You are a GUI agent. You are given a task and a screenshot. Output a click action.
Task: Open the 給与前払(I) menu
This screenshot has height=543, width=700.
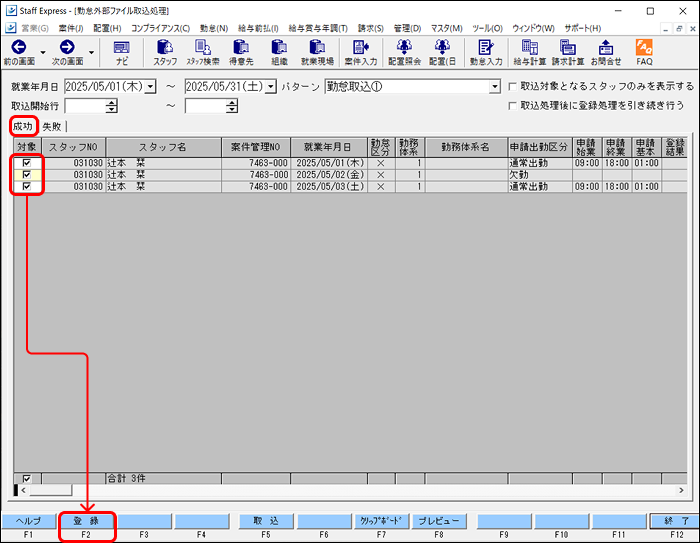258,28
